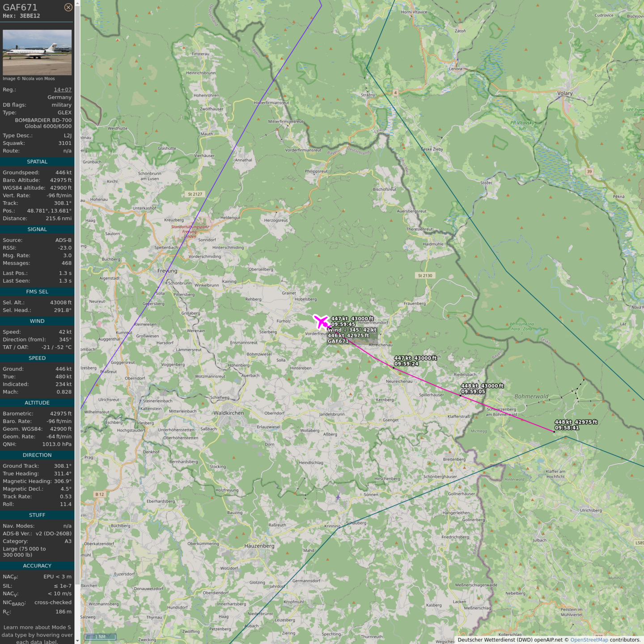This screenshot has height=644, width=644.
Task: Click the route 4 shield near Strážný
Action: [x=395, y=93]
